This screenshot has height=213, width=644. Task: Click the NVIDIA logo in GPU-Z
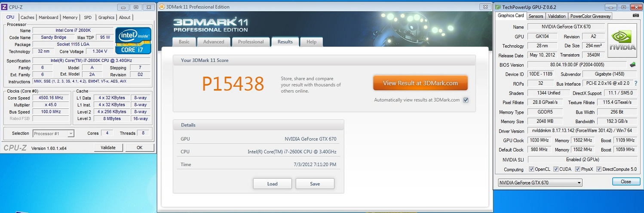(623, 41)
